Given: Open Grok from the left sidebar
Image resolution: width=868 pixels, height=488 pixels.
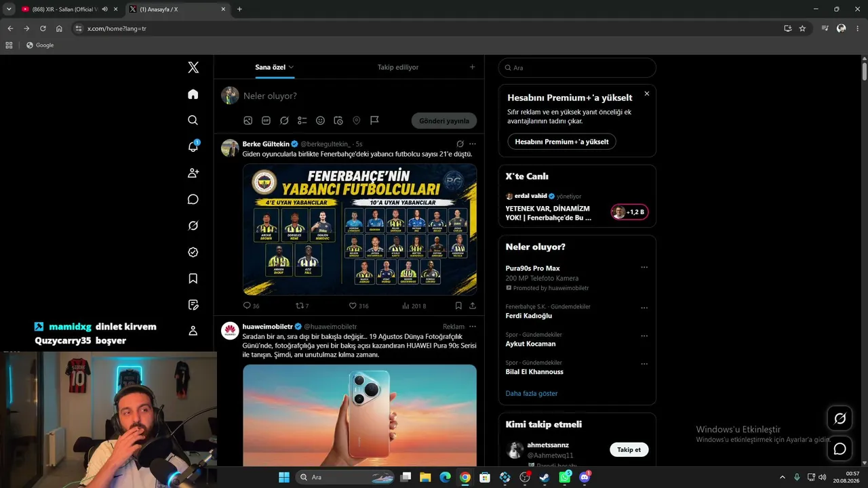Looking at the screenshot, I should click(x=193, y=226).
